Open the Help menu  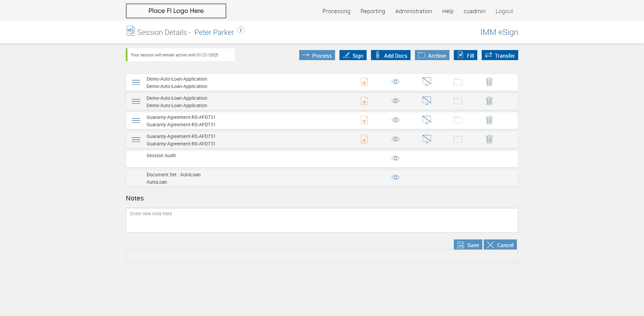click(447, 11)
